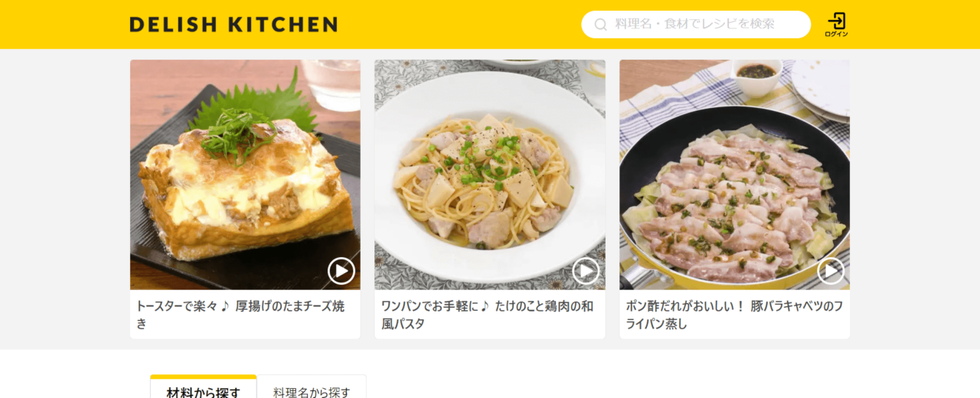Open the bamboo shoot chicken pasta photo

[x=490, y=175]
